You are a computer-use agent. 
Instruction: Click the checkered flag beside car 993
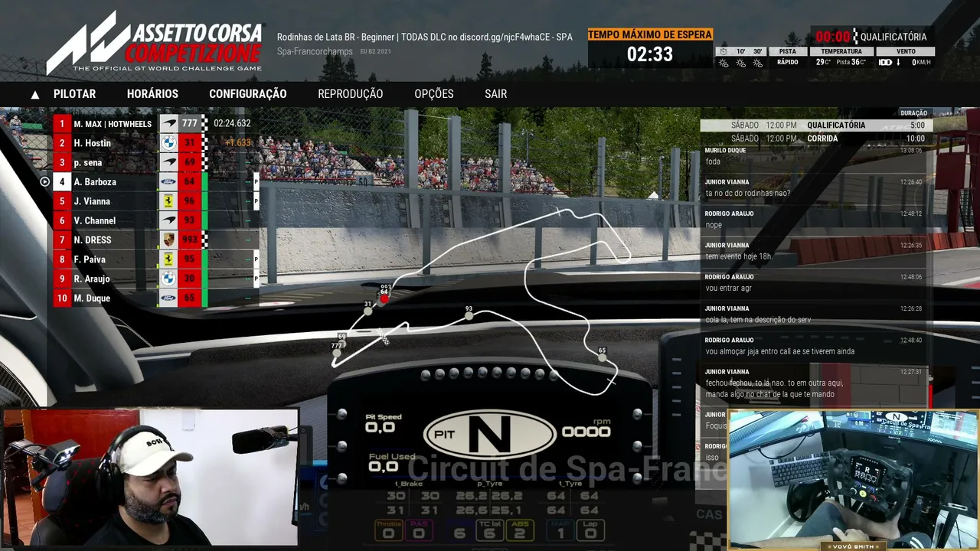pos(204,240)
